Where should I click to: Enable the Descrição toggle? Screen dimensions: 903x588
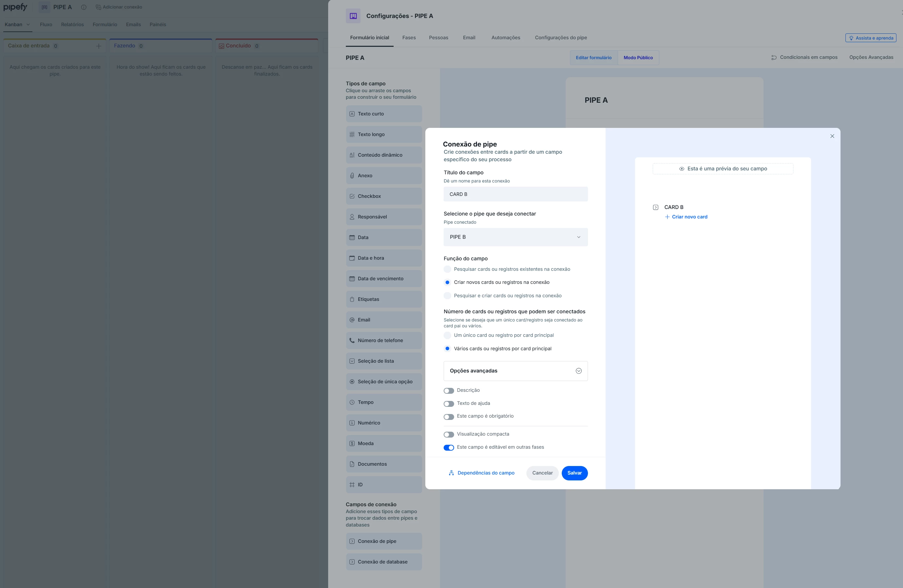tap(449, 391)
